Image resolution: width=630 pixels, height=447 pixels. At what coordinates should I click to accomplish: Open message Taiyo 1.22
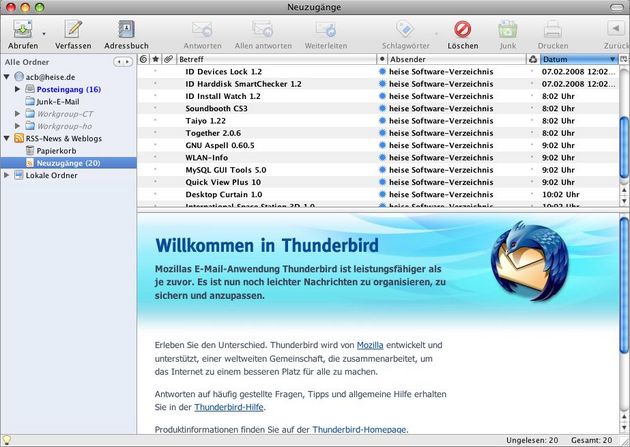(x=205, y=121)
